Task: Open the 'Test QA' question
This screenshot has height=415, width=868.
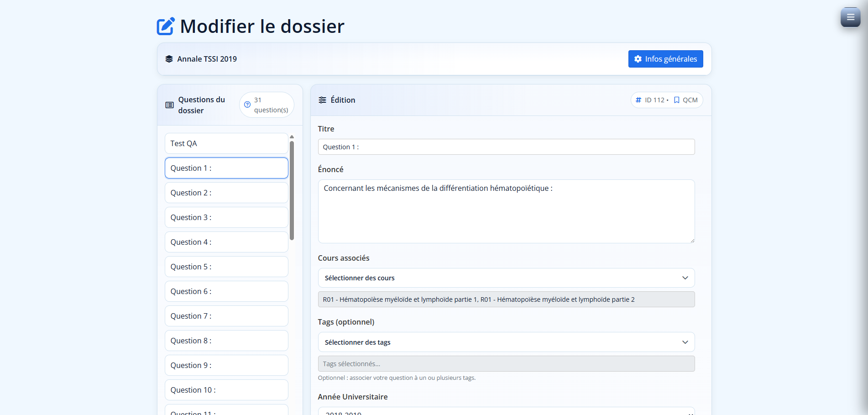Action: coord(226,143)
